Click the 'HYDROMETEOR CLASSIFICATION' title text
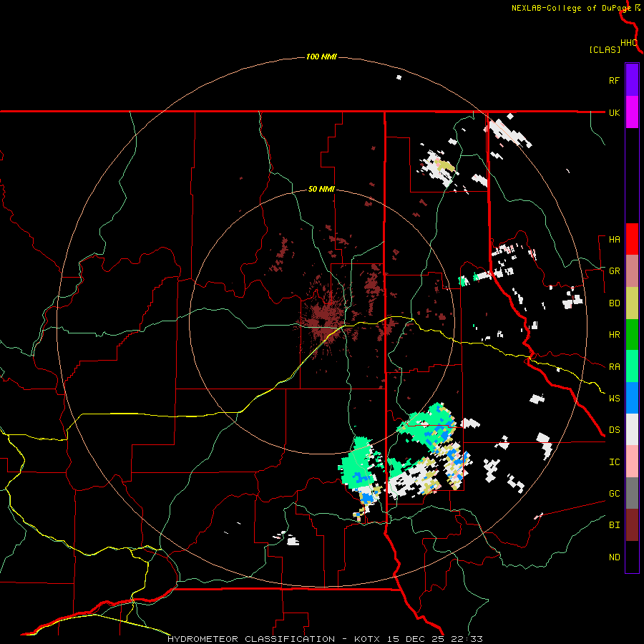The image size is (644, 644). tap(251, 639)
